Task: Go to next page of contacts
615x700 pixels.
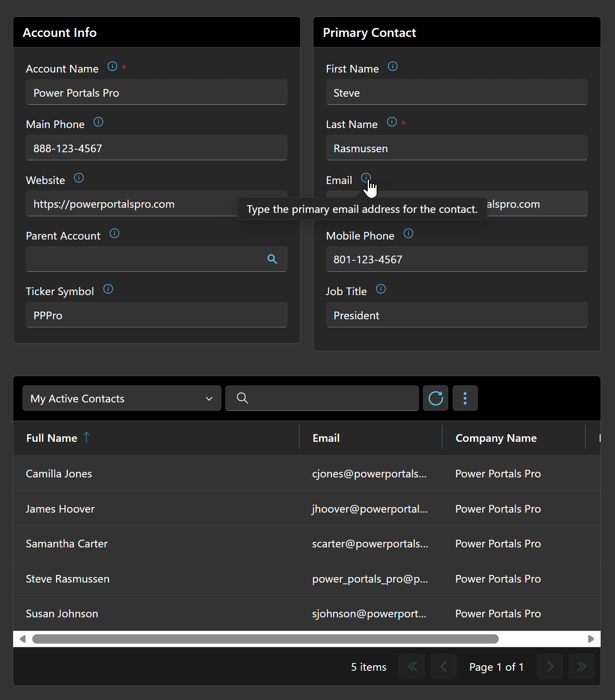Action: coord(550,667)
